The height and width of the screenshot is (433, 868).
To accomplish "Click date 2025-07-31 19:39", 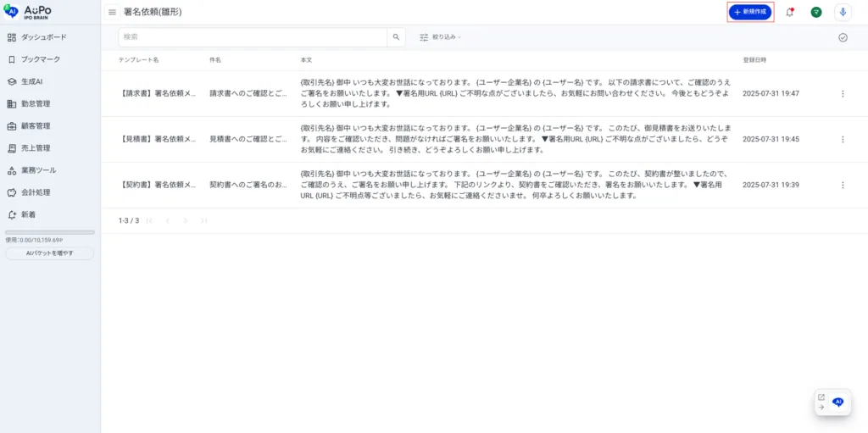I will (x=771, y=185).
